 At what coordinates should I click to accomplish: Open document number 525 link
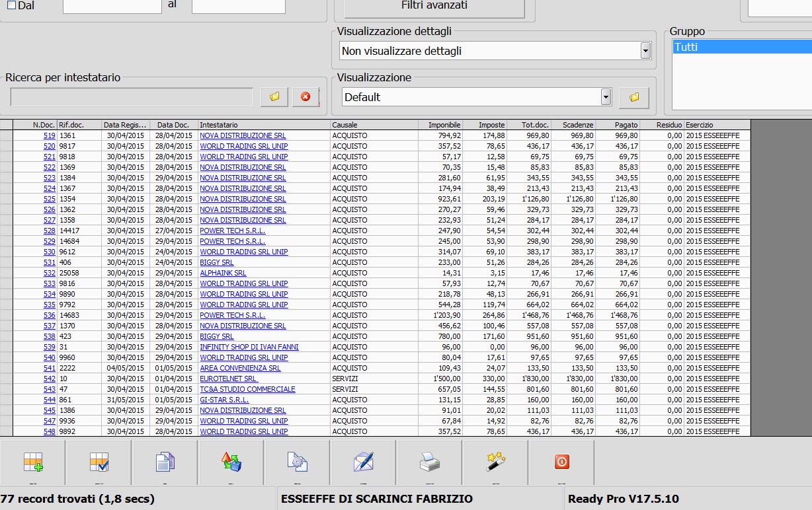[x=50, y=199]
